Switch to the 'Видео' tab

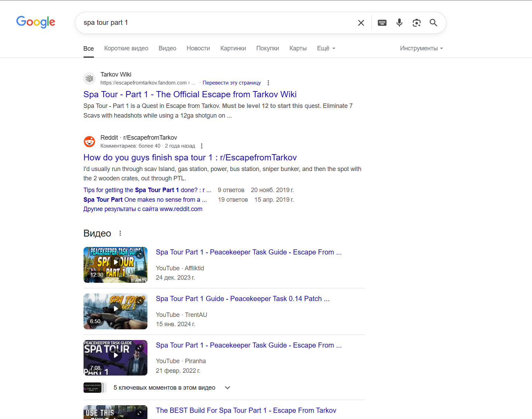167,48
